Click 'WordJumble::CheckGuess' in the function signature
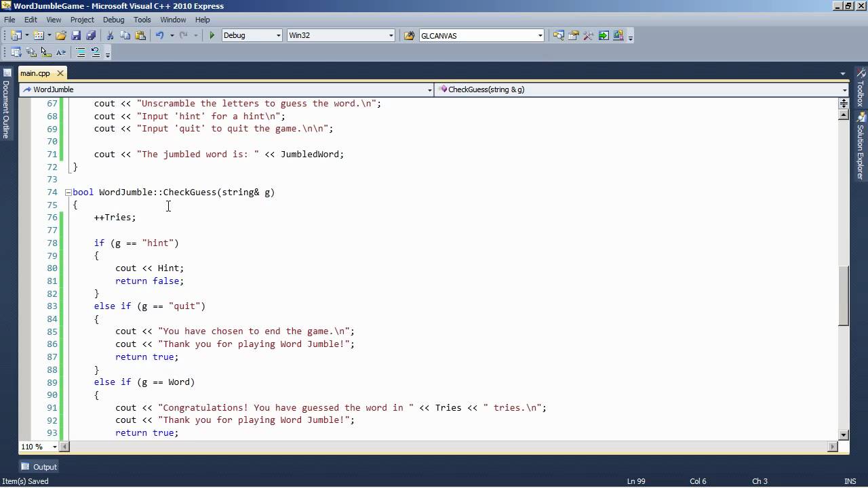 (x=157, y=192)
